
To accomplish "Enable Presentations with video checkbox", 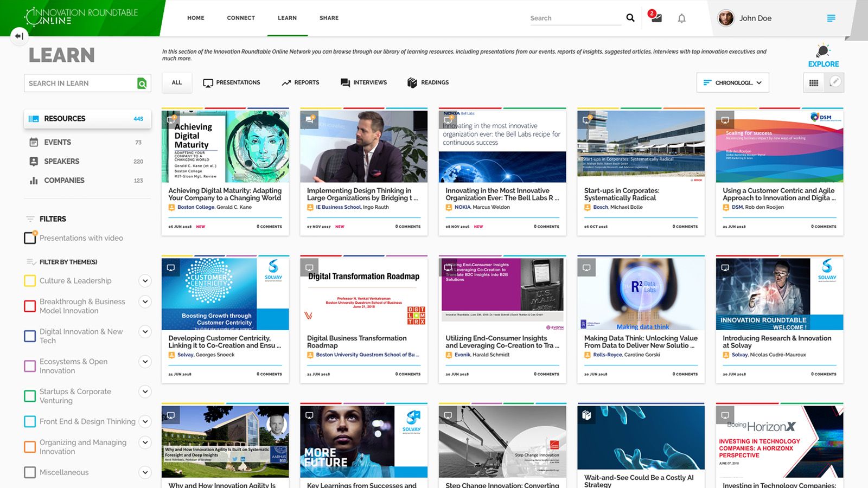I will coord(30,237).
